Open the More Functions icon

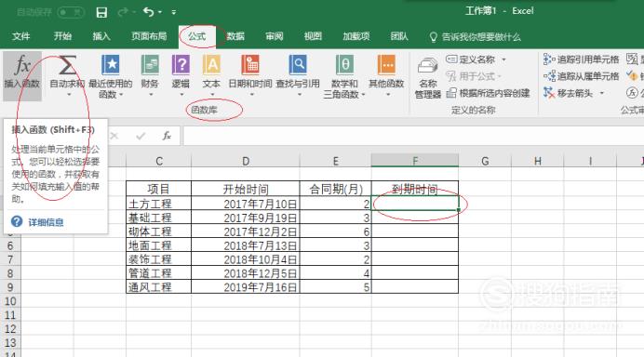(386, 65)
